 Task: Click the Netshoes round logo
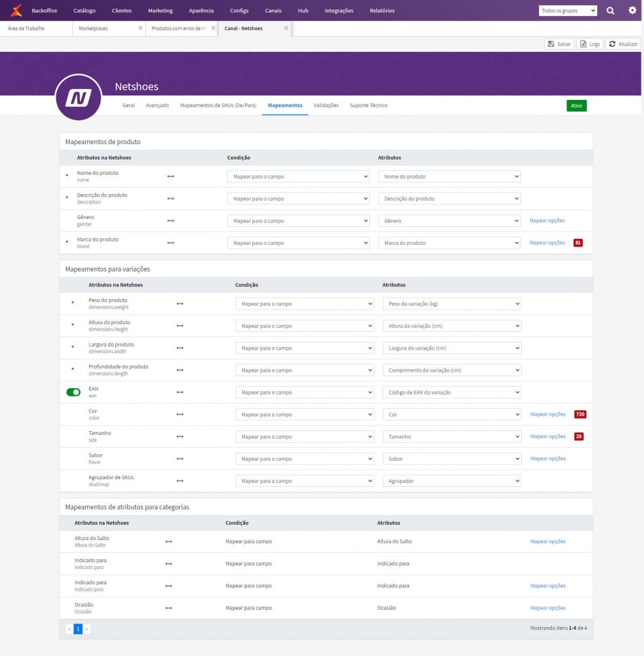pos(79,97)
